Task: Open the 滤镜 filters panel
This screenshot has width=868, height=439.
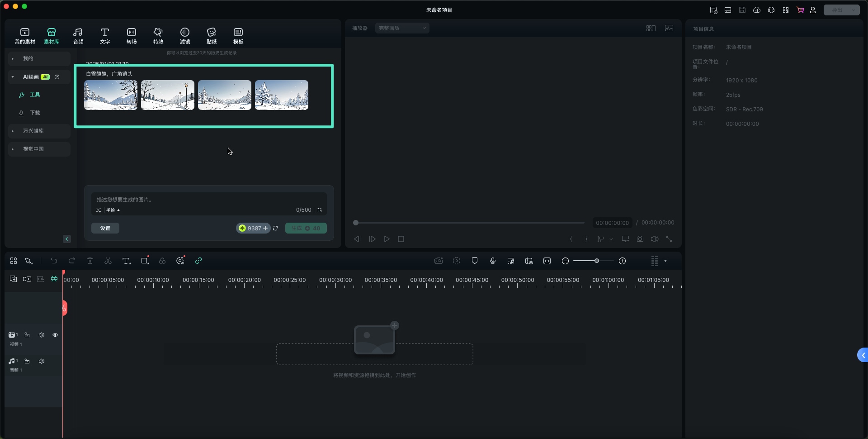Action: (184, 35)
